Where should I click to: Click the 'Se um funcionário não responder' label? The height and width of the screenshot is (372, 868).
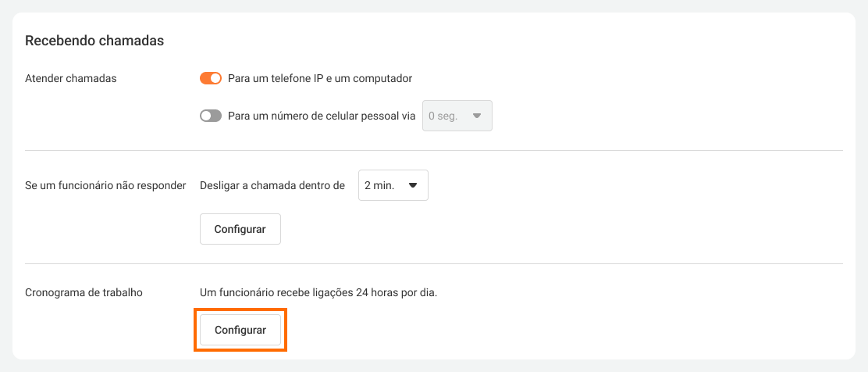[x=105, y=185]
